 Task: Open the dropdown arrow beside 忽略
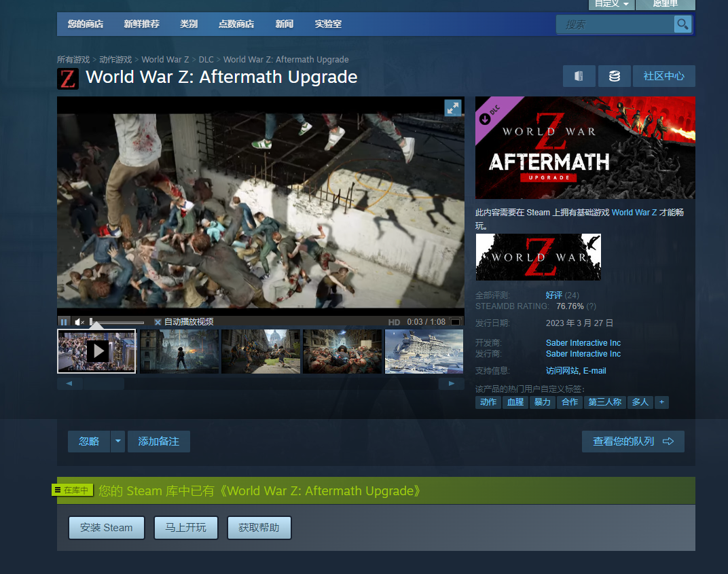118,442
